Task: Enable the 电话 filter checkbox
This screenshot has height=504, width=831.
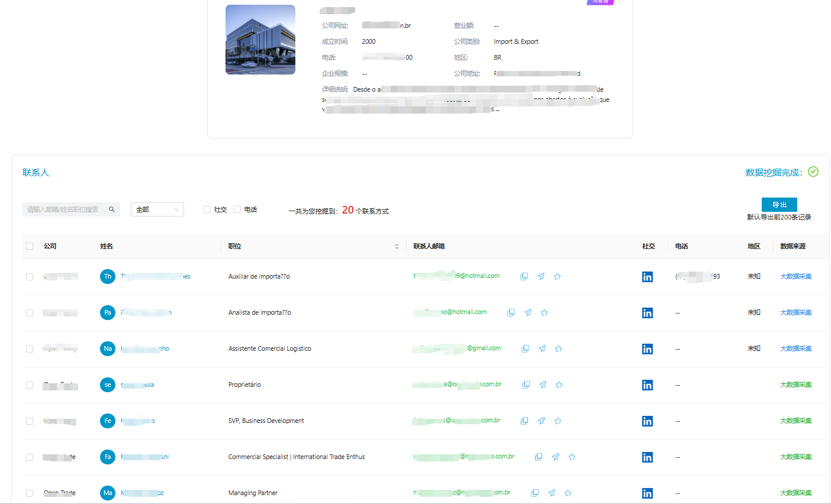Action: tap(237, 209)
